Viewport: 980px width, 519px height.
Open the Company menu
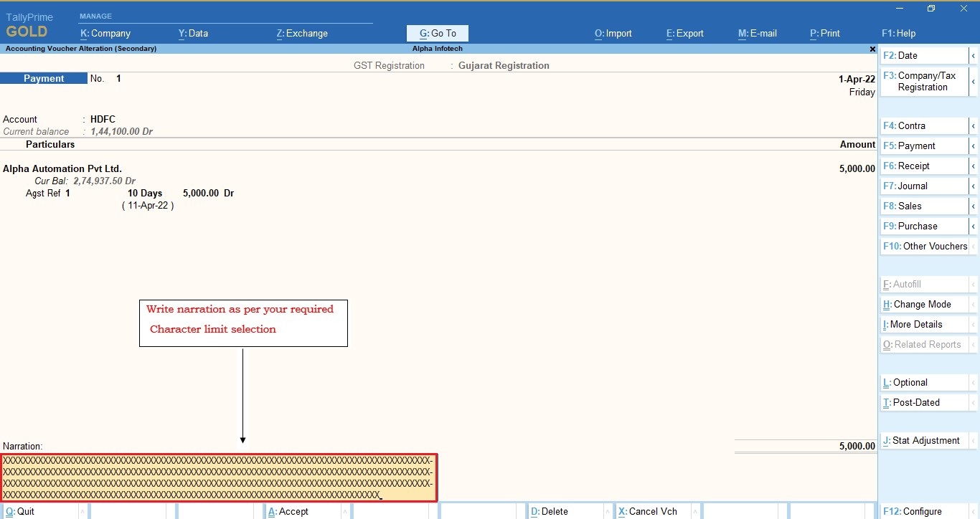point(105,33)
